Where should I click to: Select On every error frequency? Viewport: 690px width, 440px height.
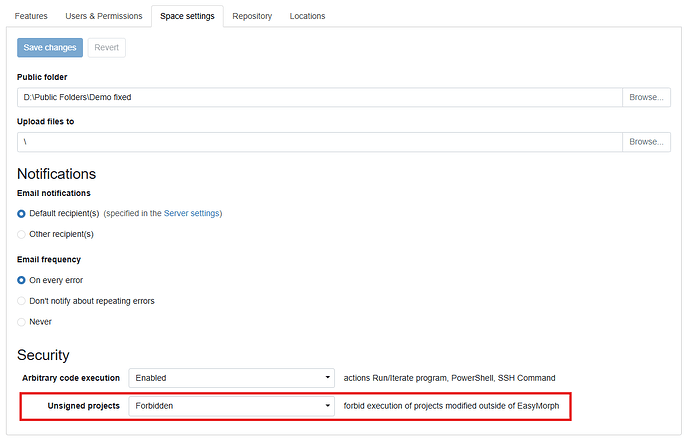22,280
